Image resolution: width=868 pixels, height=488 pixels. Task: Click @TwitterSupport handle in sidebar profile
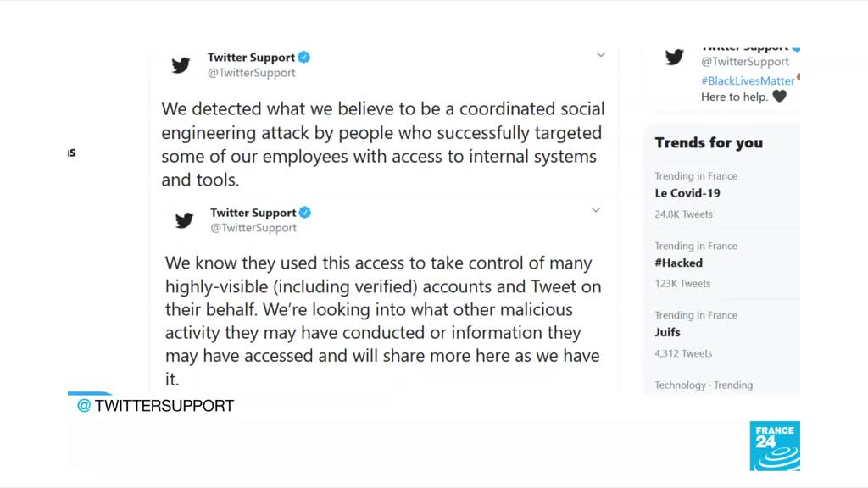click(745, 62)
